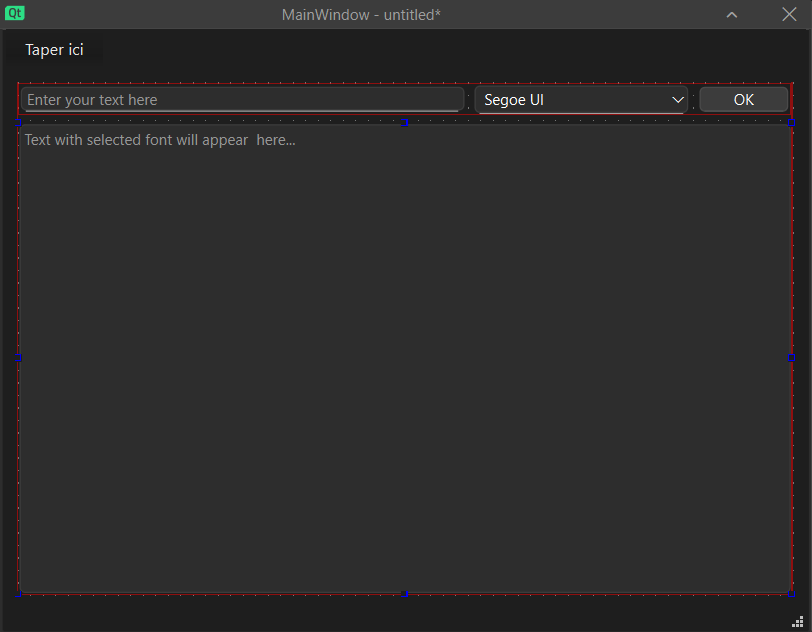Screen dimensions: 812x632
Task: Close the MainWindow form window
Action: pyautogui.click(x=789, y=15)
